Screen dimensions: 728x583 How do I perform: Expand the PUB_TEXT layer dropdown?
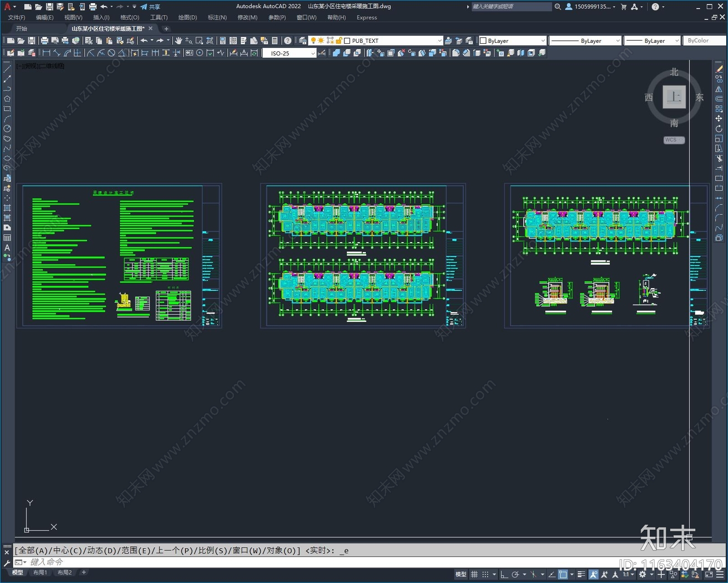[439, 41]
